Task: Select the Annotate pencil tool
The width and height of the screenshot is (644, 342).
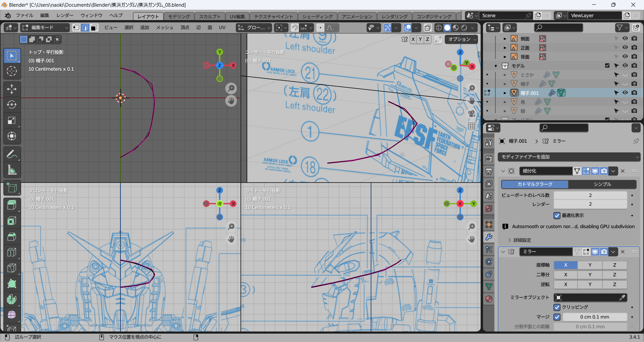Action: tap(12, 154)
